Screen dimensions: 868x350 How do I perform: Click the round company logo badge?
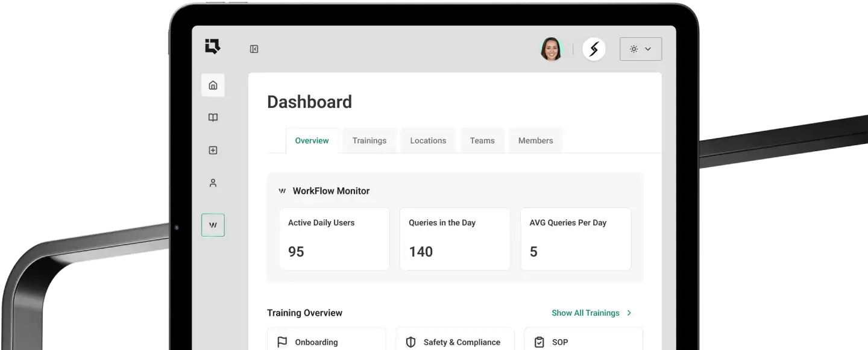click(x=594, y=49)
